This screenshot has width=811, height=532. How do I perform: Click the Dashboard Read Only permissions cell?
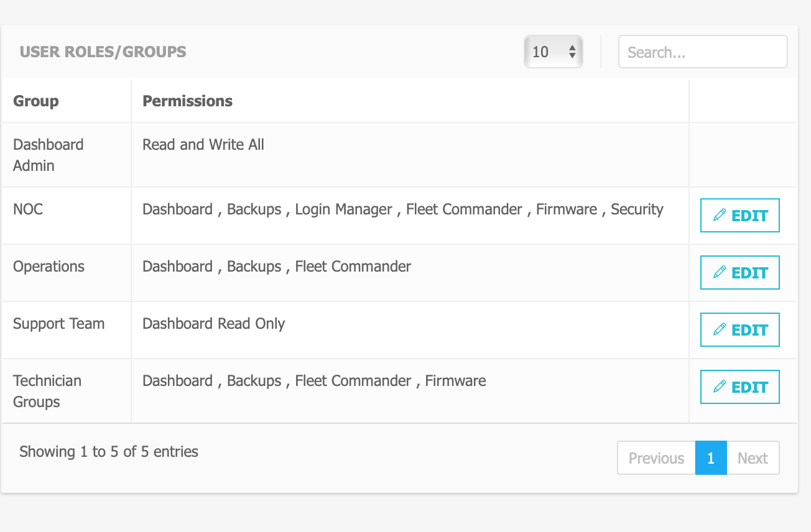(213, 324)
